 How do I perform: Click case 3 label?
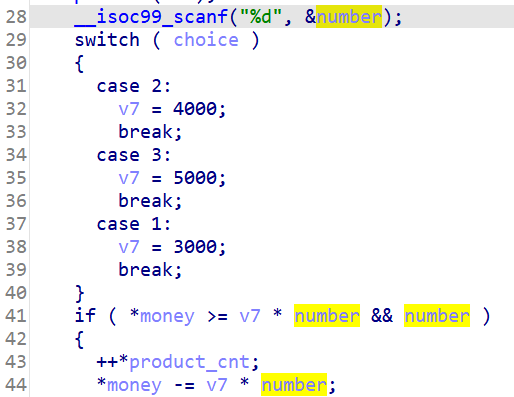pyautogui.click(x=134, y=155)
